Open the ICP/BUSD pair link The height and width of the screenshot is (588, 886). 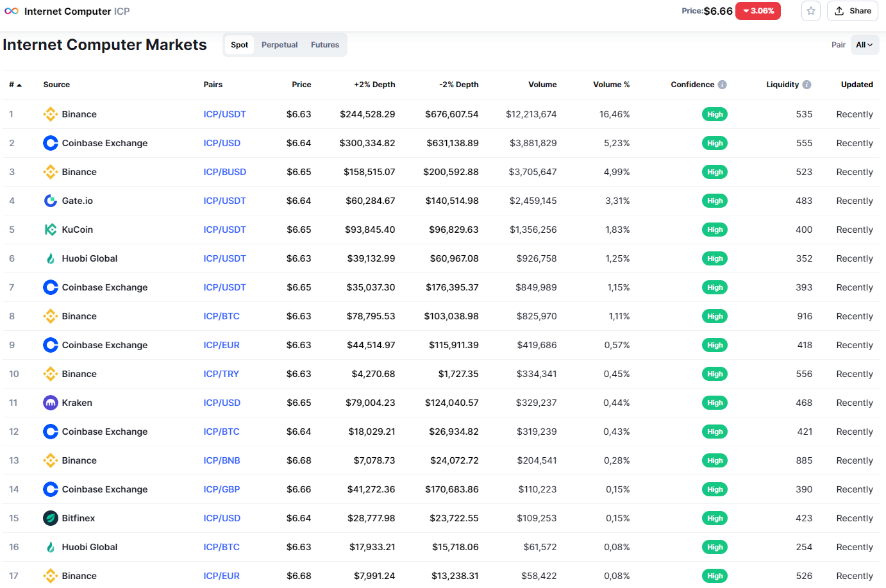(x=224, y=172)
